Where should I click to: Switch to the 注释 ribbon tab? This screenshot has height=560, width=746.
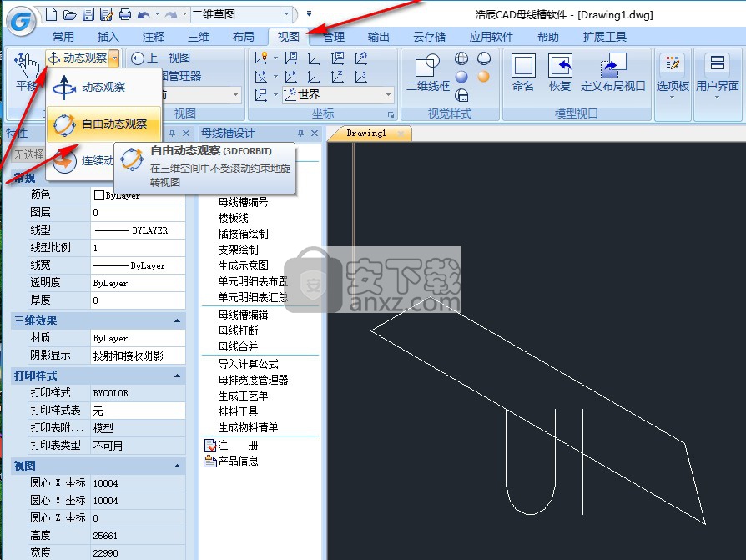pyautogui.click(x=154, y=37)
